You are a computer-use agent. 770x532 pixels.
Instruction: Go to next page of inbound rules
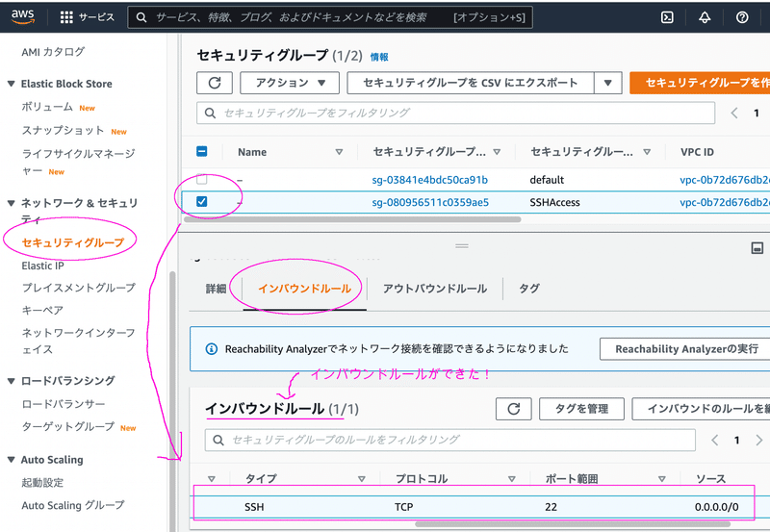[759, 440]
